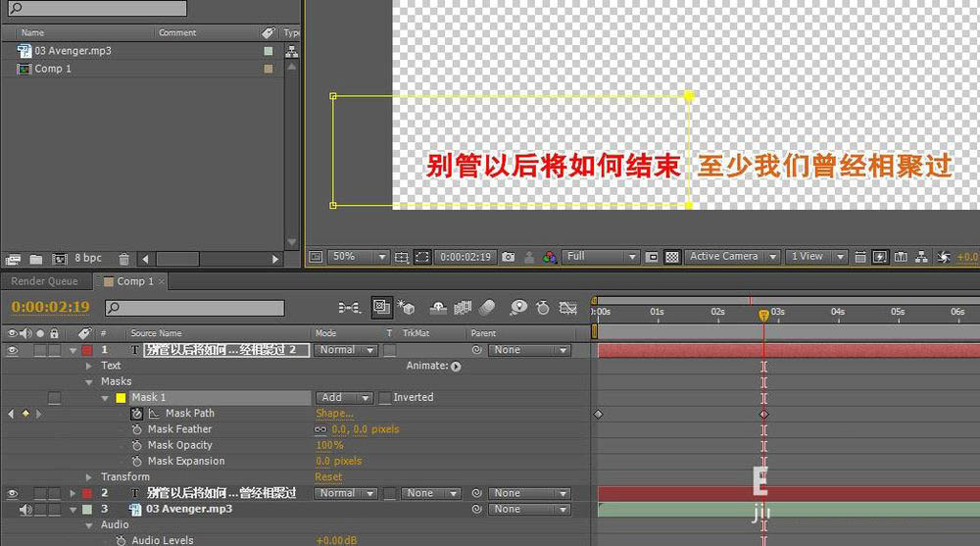Close the Comp 1 tab
Image resolution: width=980 pixels, height=546 pixels.
pyautogui.click(x=162, y=281)
